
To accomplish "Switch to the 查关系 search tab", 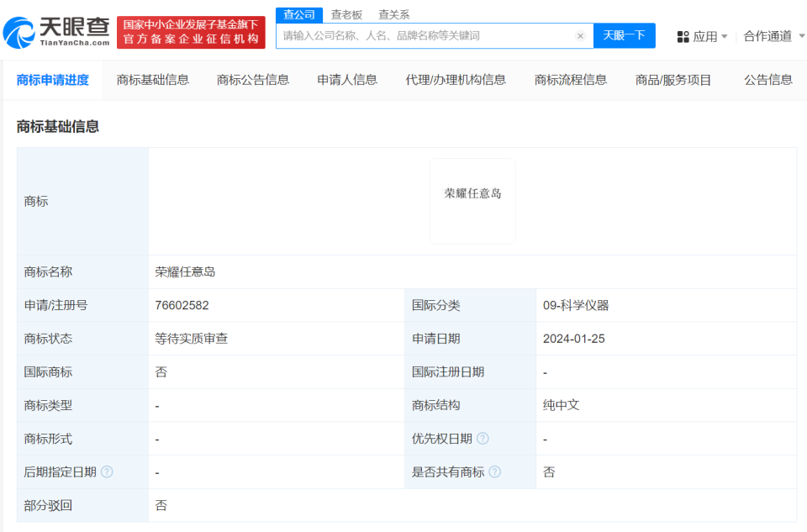I will 393,15.
